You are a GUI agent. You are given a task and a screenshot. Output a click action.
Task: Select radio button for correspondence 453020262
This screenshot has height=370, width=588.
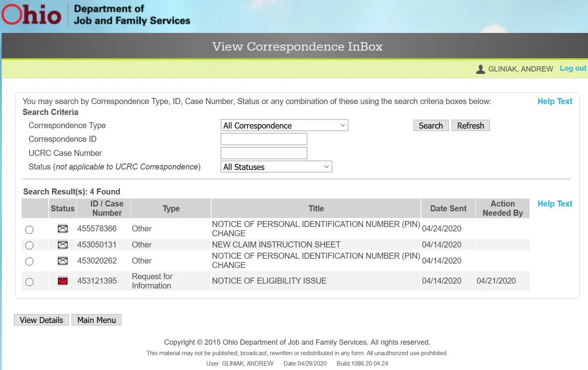click(29, 262)
